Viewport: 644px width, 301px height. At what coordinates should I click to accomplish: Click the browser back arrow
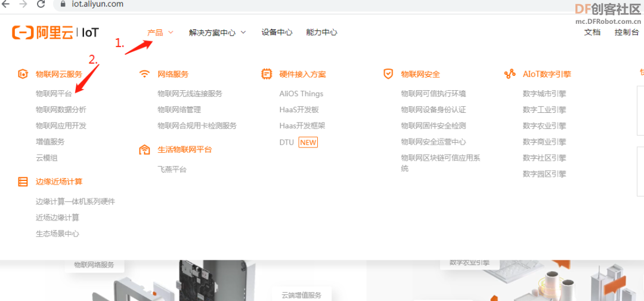(7, 4)
